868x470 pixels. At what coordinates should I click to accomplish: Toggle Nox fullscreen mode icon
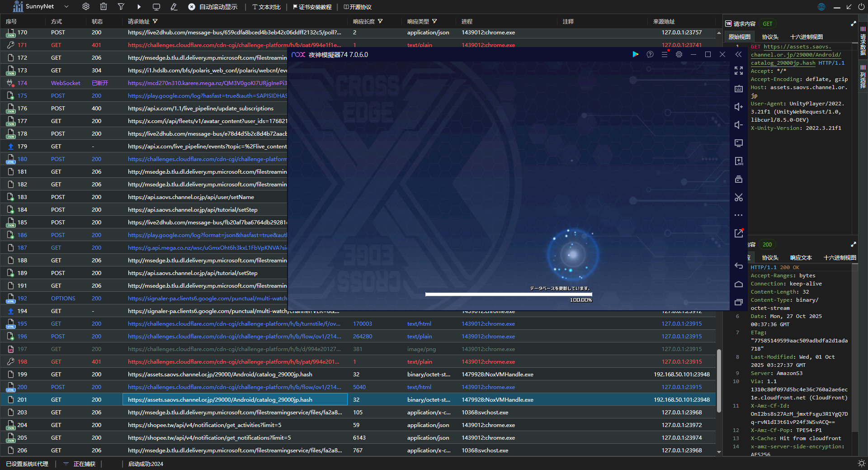[738, 71]
